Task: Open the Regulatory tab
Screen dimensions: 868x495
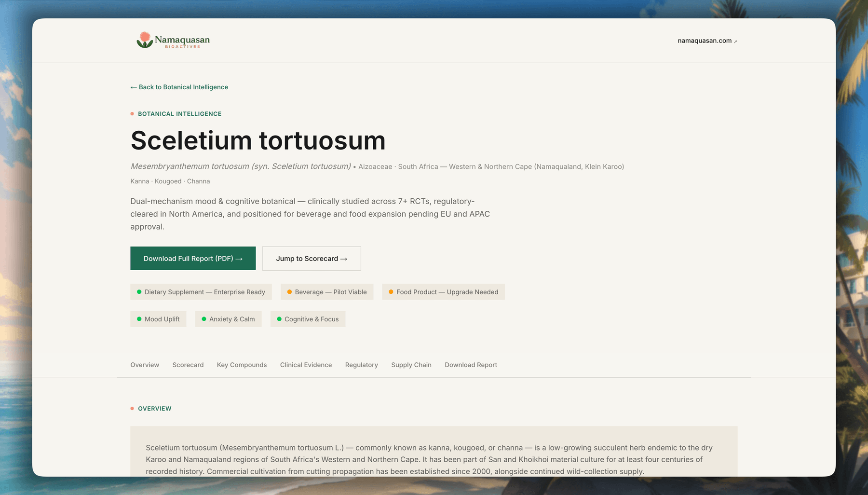Action: [362, 365]
